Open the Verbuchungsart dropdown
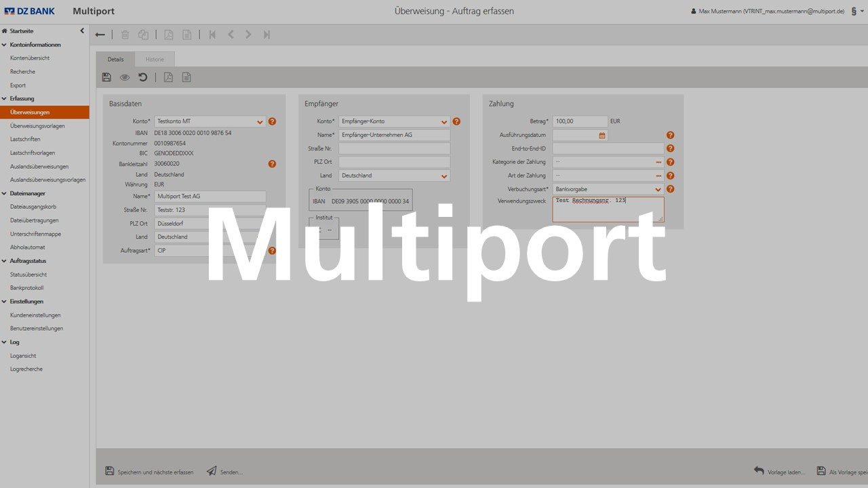Image resolution: width=868 pixels, height=488 pixels. tap(658, 190)
